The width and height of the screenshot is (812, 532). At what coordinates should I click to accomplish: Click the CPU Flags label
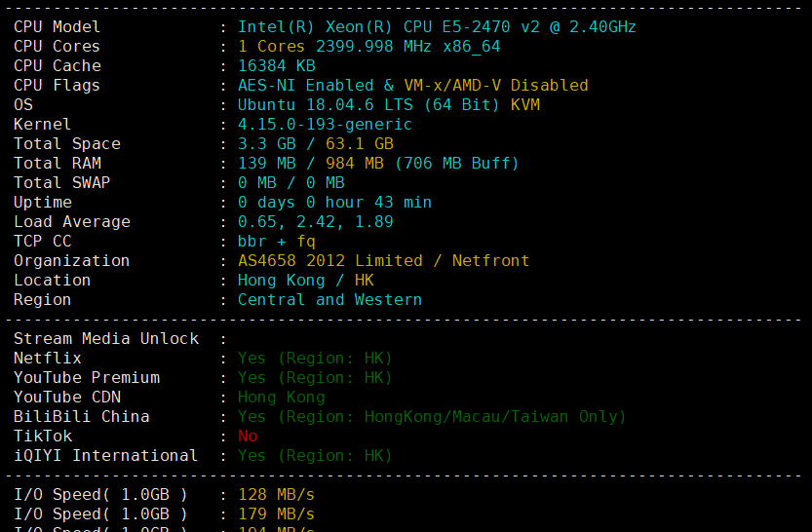click(57, 86)
